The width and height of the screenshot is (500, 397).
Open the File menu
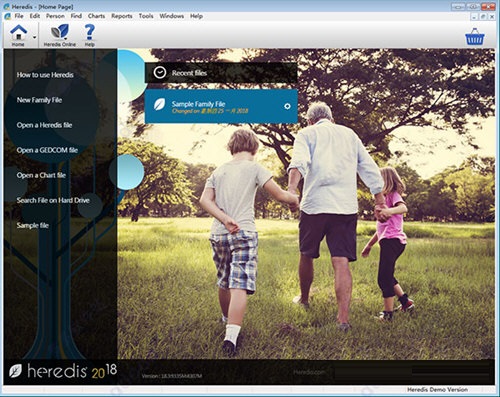coord(19,16)
